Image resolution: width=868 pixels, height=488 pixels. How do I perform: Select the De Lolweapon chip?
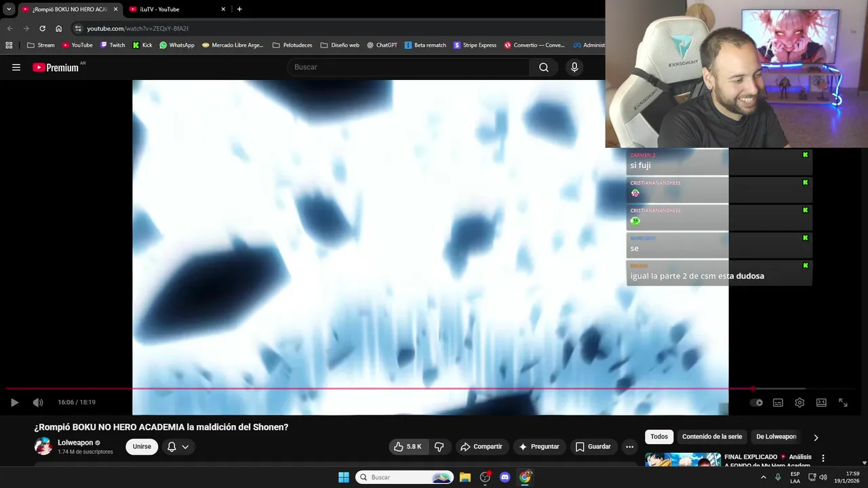[x=776, y=436]
